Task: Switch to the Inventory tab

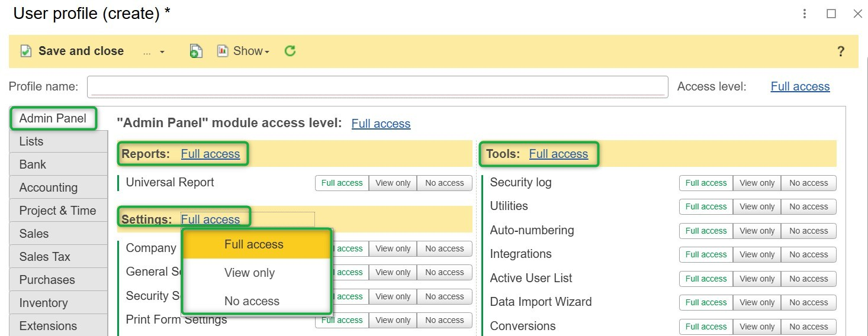Action: point(43,303)
